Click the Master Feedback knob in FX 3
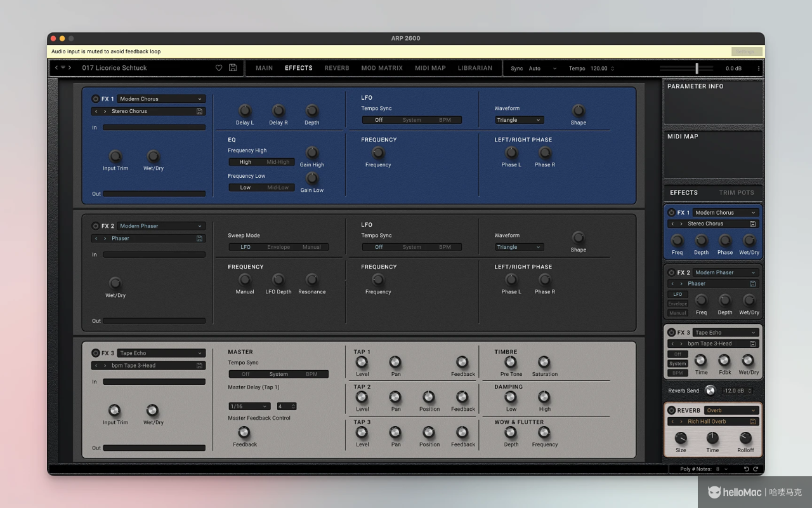Image resolution: width=812 pixels, height=508 pixels. pyautogui.click(x=244, y=432)
